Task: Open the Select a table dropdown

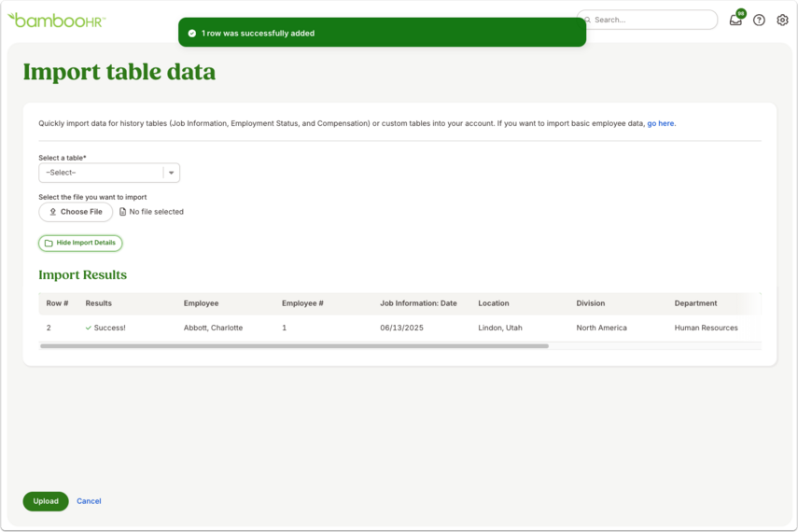Action: click(x=109, y=173)
